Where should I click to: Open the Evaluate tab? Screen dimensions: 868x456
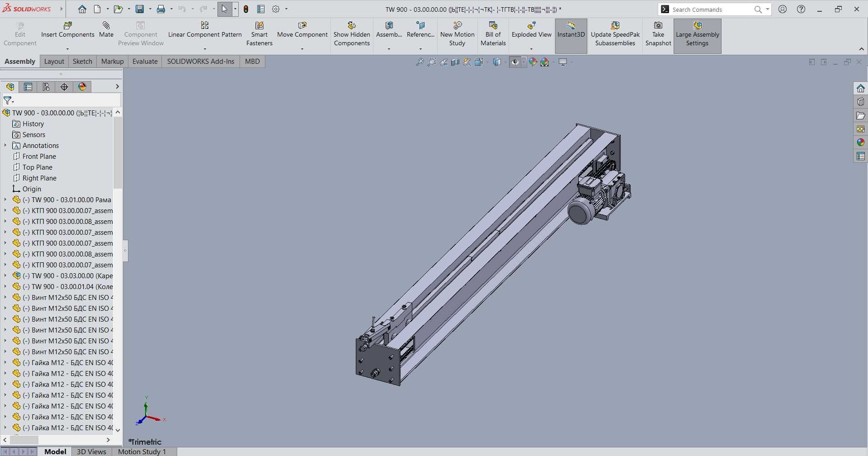(x=145, y=62)
